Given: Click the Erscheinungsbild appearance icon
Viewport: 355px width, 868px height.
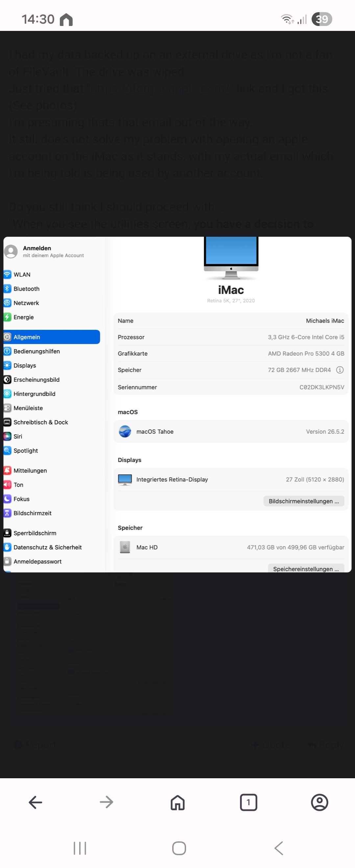Looking at the screenshot, I should [7, 379].
